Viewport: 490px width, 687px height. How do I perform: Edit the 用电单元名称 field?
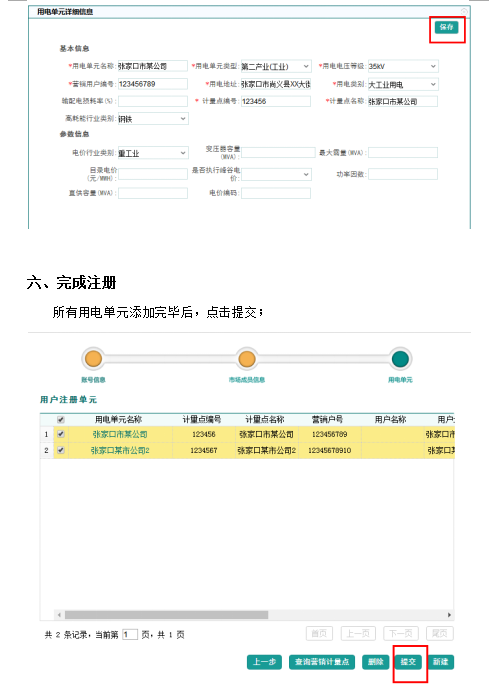pos(153,66)
